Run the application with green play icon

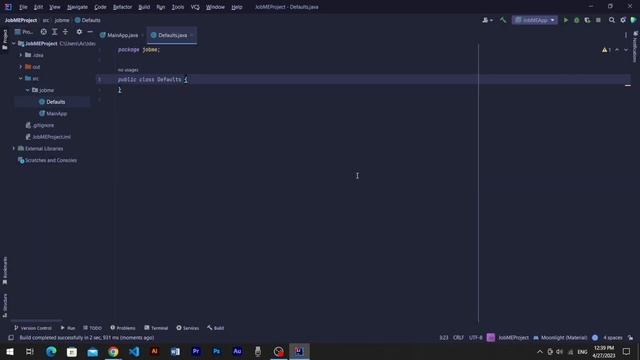pos(566,20)
